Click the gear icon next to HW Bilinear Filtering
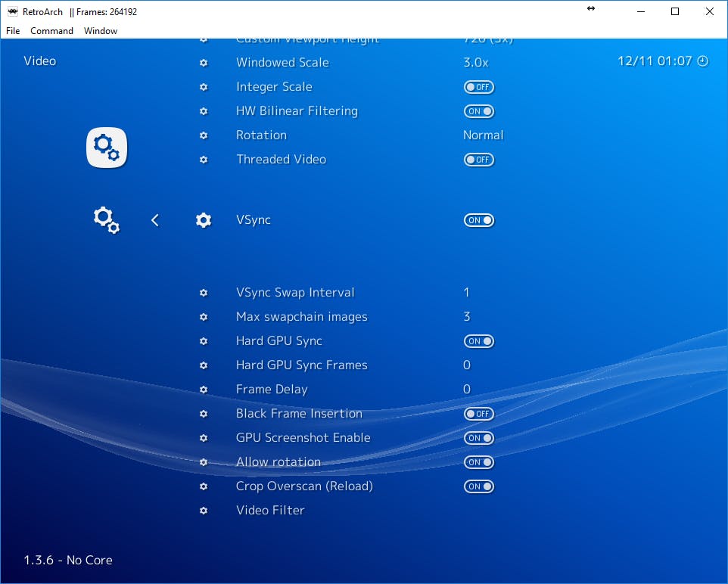728x584 pixels. click(204, 111)
